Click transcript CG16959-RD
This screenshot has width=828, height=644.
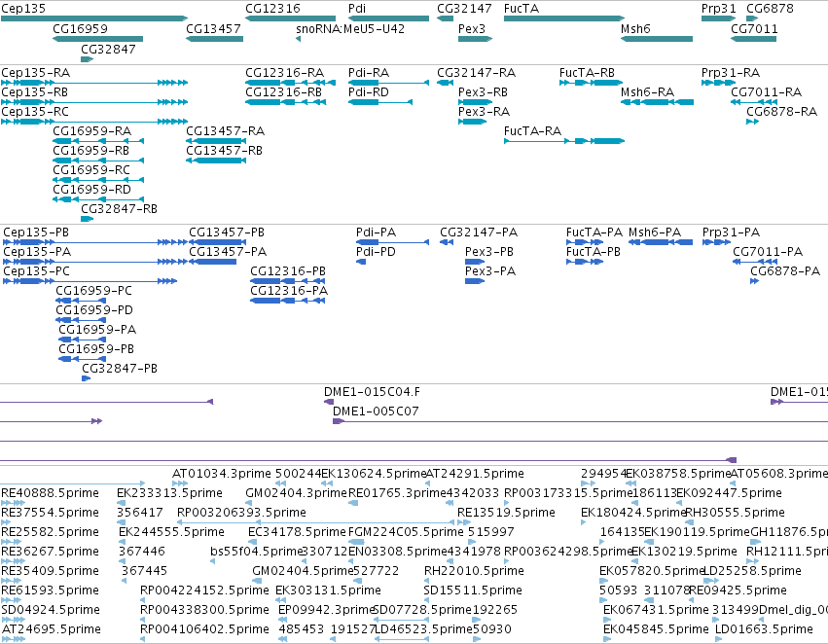point(91,190)
